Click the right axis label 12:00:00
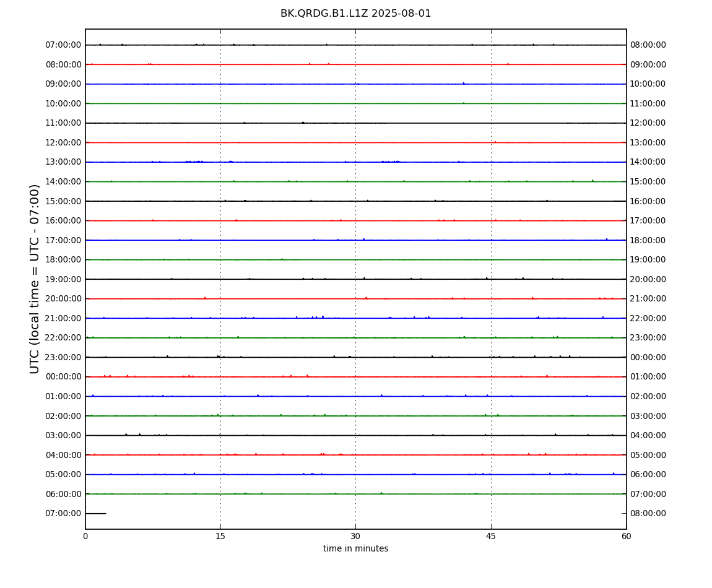 pos(648,123)
